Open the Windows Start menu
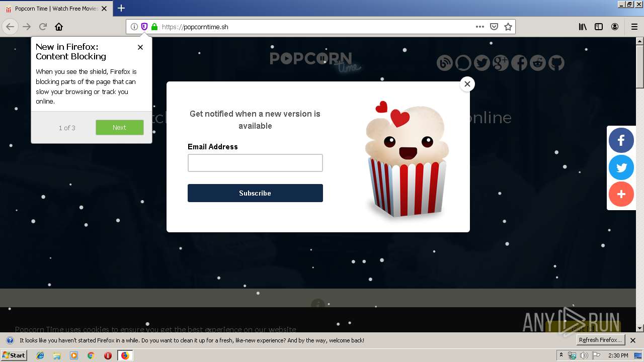This screenshot has height=362, width=644. point(14,355)
